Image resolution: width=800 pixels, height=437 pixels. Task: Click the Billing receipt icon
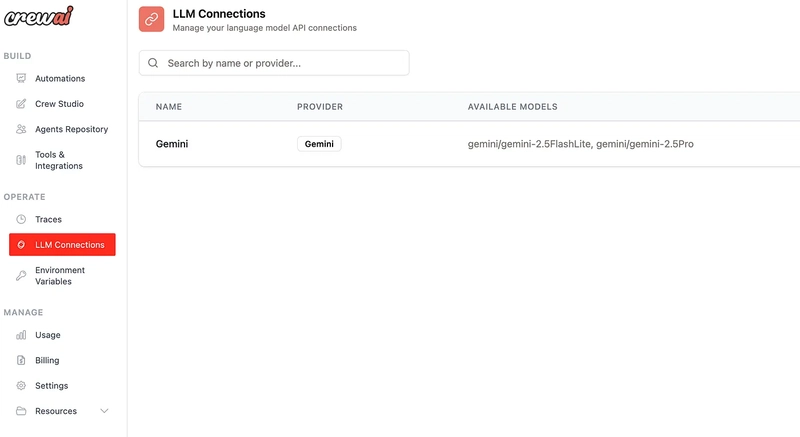[x=22, y=360]
